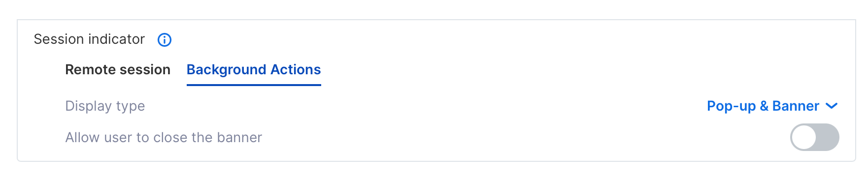Click the Display type label
Image resolution: width=868 pixels, height=180 pixels.
tap(105, 106)
